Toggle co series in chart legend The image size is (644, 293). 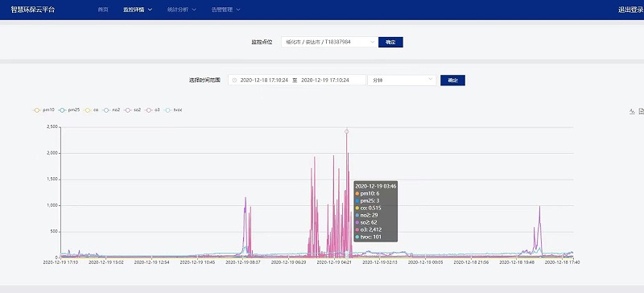pyautogui.click(x=91, y=110)
